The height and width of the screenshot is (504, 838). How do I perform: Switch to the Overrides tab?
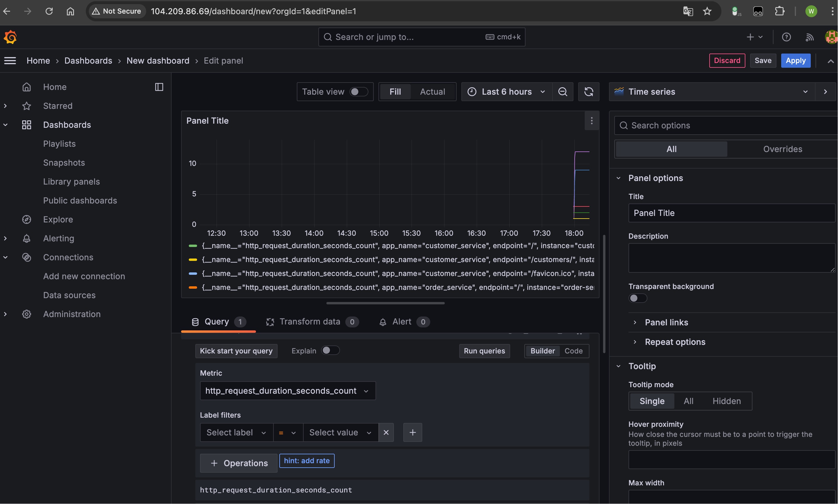[x=782, y=149]
